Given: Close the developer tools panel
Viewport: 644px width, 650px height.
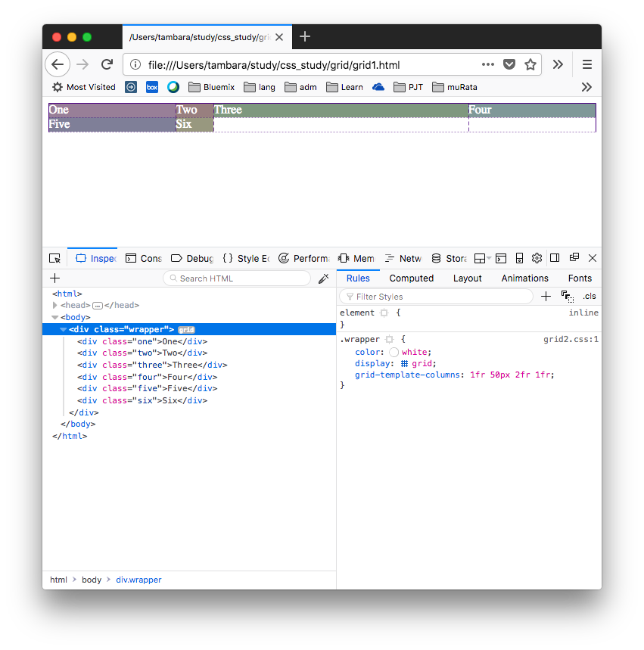Looking at the screenshot, I should pyautogui.click(x=593, y=258).
